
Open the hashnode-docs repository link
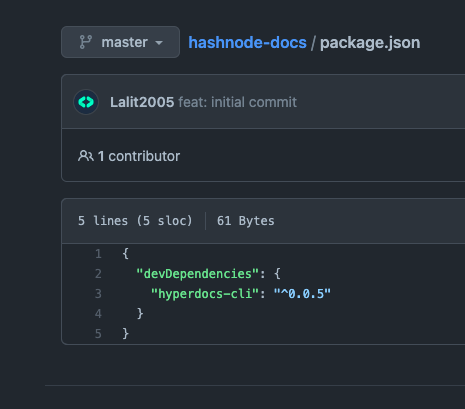pos(247,43)
